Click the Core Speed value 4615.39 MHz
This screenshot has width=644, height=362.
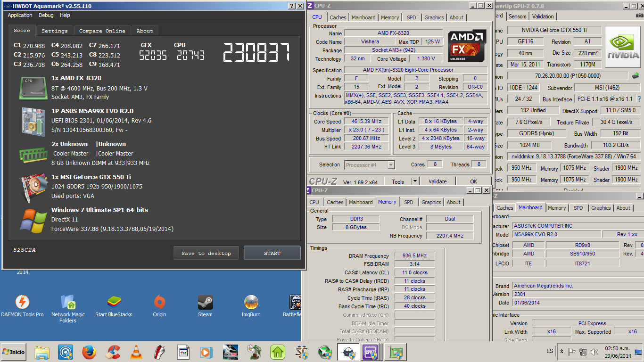pos(367,122)
